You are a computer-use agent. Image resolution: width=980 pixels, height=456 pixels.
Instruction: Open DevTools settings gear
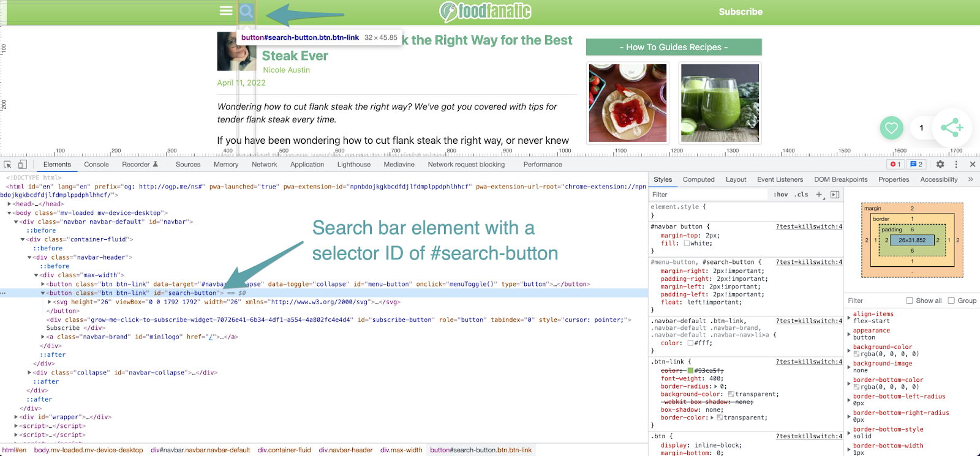pyautogui.click(x=940, y=165)
